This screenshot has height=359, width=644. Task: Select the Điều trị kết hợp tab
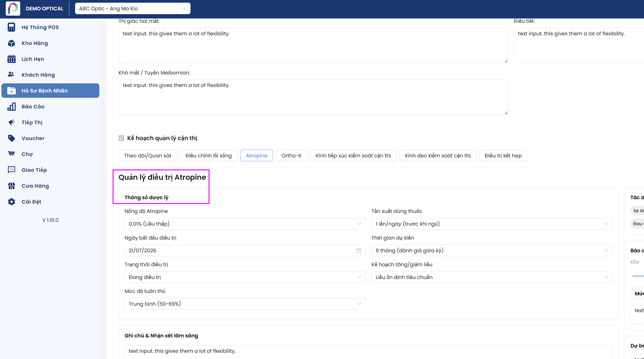pyautogui.click(x=503, y=155)
